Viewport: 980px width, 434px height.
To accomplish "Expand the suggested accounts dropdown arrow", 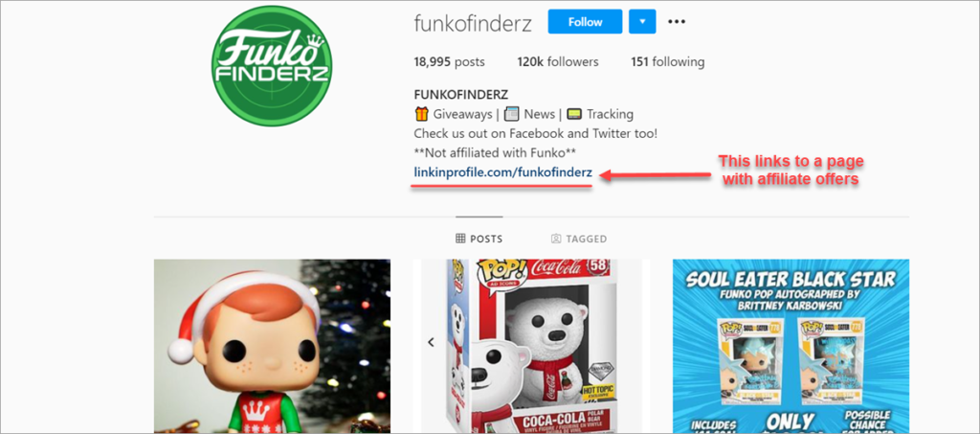I will tap(642, 21).
